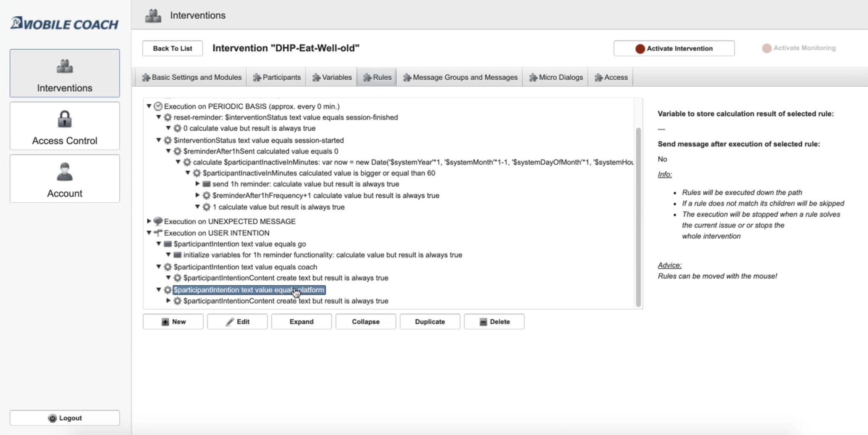Activate Intervention with the red indicator
Screen dimensions: 868x435
(674, 48)
